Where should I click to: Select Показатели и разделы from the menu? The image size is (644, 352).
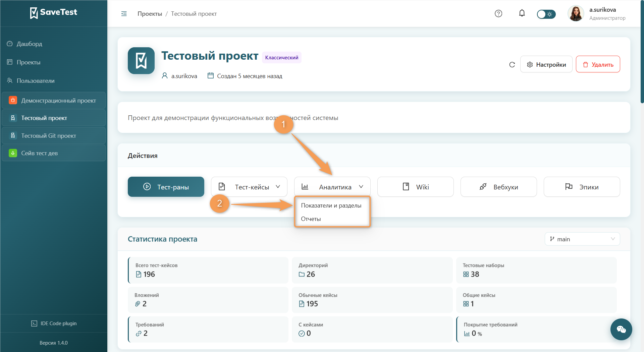(x=331, y=206)
